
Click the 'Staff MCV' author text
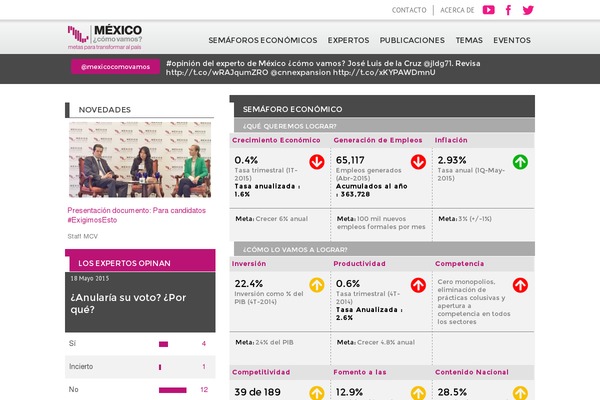click(82, 237)
